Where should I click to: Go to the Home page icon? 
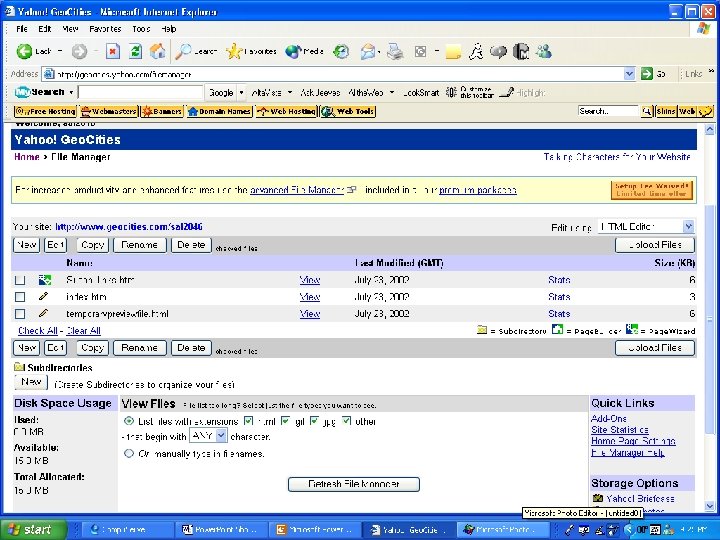click(x=158, y=51)
